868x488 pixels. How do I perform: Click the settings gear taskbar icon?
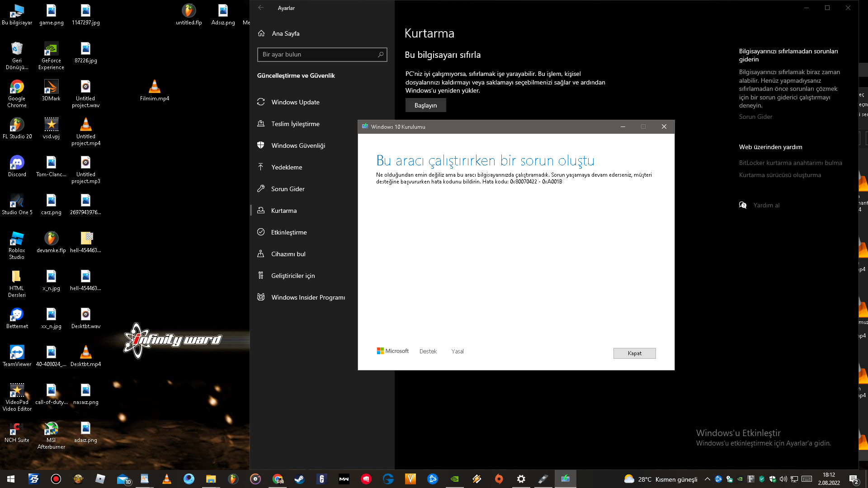tap(521, 479)
